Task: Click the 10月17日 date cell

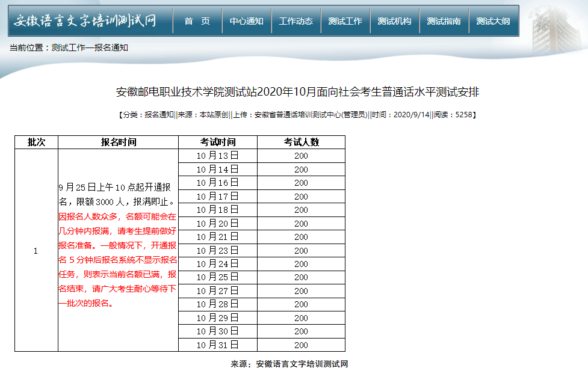Action: [218, 197]
